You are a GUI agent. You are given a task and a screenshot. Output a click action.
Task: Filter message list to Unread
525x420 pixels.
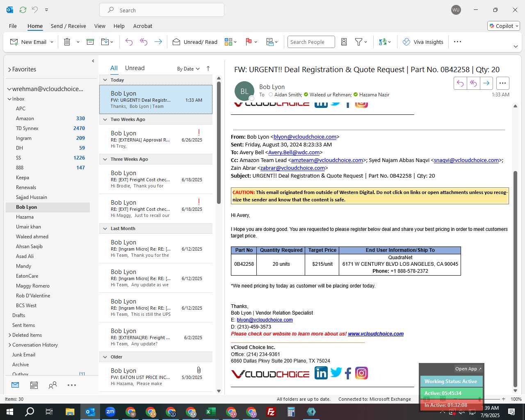coord(135,68)
